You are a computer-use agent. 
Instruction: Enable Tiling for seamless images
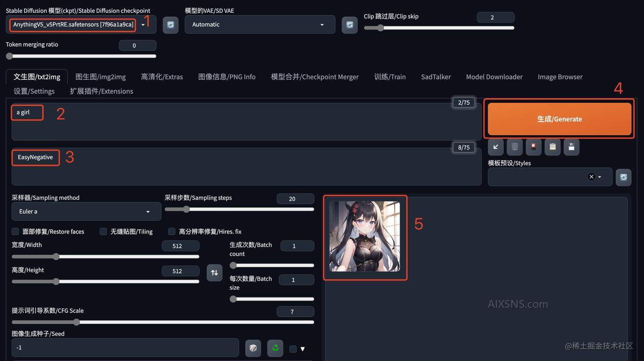103,231
